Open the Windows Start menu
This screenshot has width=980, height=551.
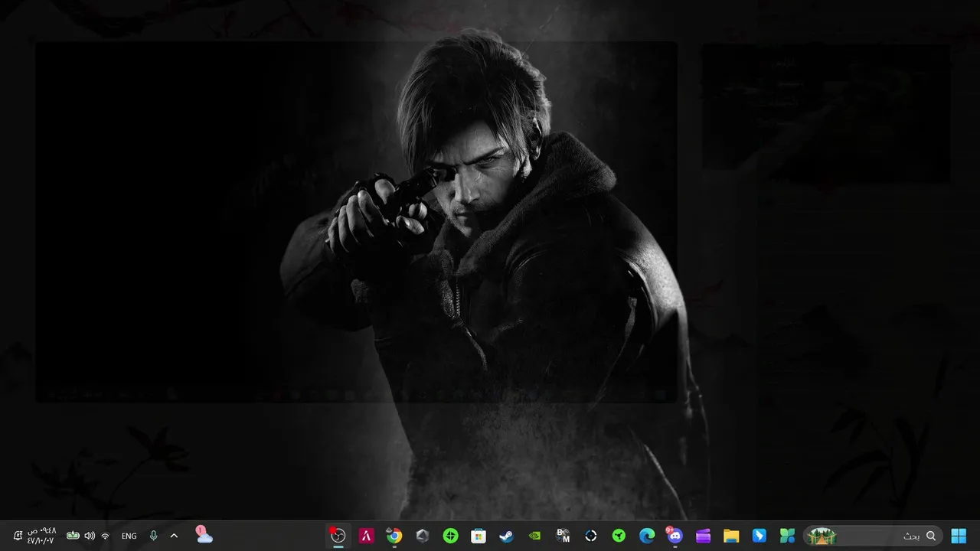click(958, 536)
